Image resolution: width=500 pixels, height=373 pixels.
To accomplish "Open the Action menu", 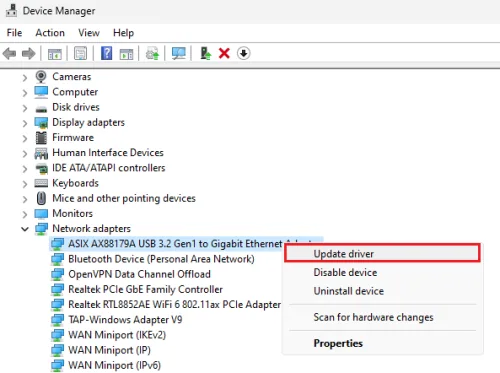I will pyautogui.click(x=50, y=33).
